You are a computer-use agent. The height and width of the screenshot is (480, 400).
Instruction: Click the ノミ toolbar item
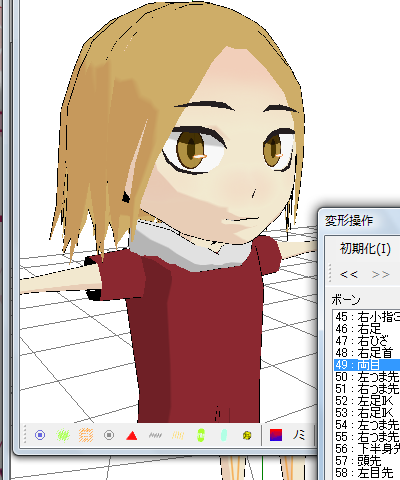click(299, 435)
